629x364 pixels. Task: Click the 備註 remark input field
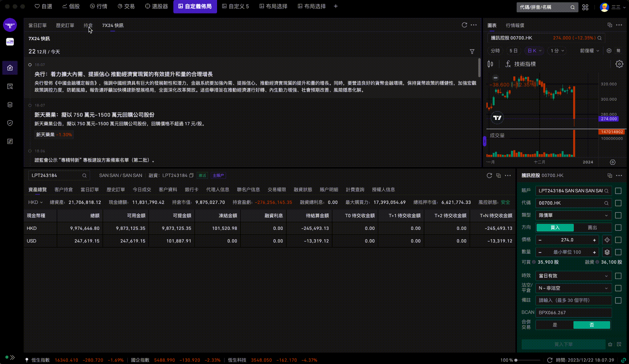click(573, 300)
